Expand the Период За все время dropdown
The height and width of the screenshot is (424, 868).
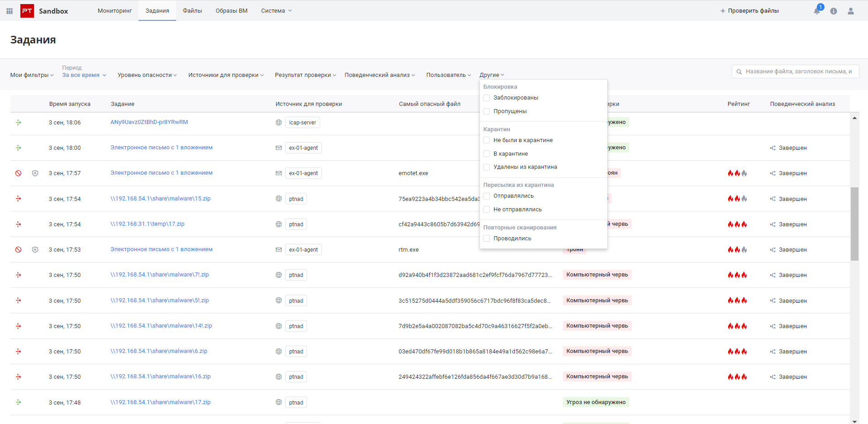point(84,75)
